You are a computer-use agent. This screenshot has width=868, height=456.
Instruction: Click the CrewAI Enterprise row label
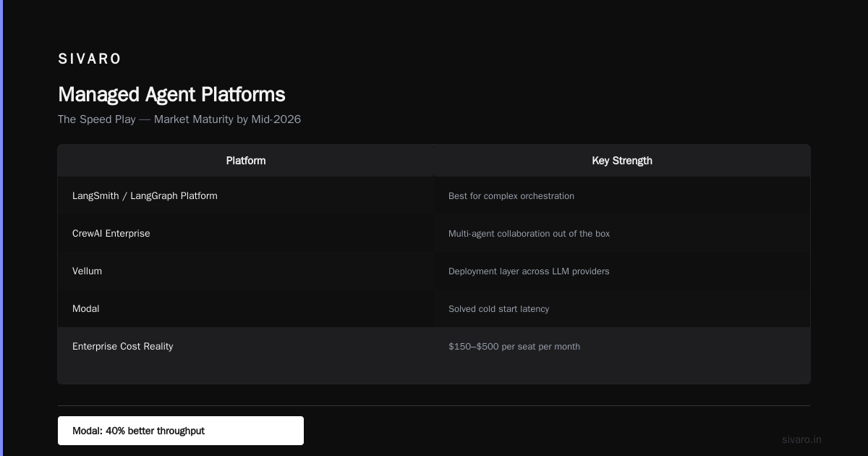(111, 234)
